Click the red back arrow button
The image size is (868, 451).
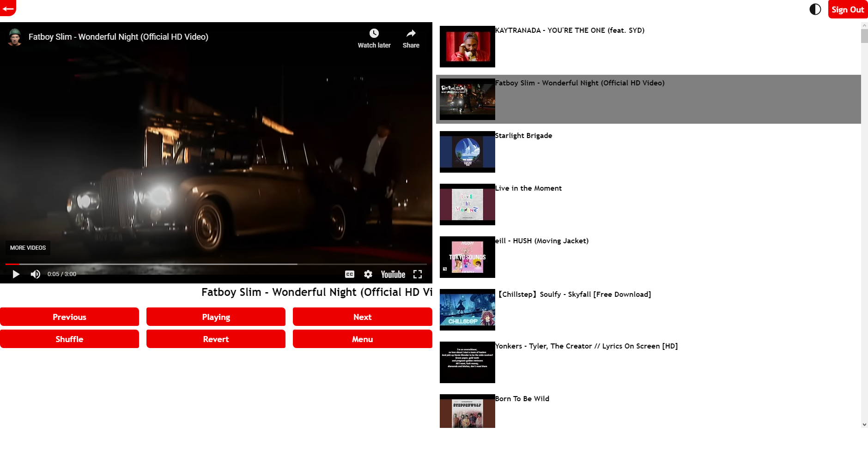pos(8,8)
